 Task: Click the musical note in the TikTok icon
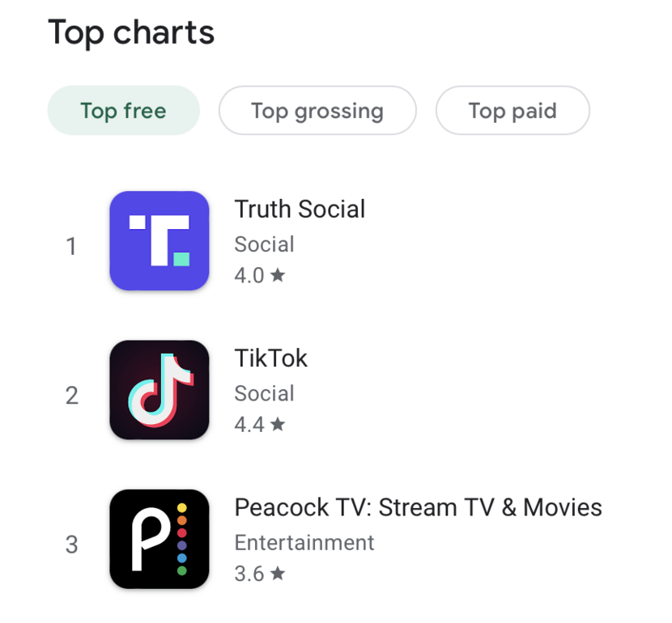coord(159,391)
